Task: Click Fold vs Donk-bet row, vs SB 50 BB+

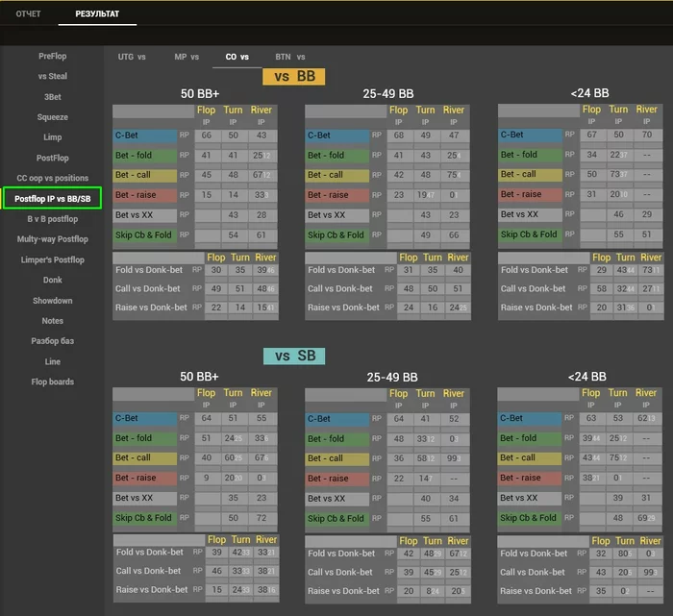Action: pyautogui.click(x=196, y=552)
